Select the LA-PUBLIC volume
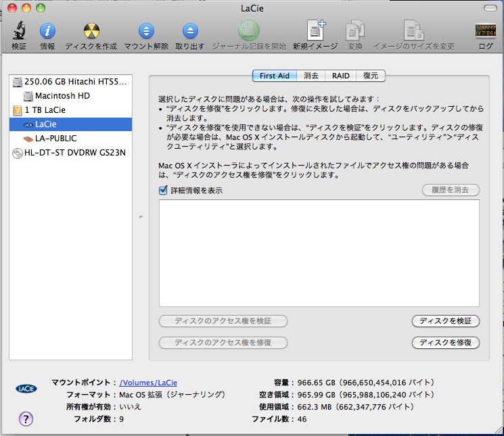The height and width of the screenshot is (436, 504). [x=71, y=139]
